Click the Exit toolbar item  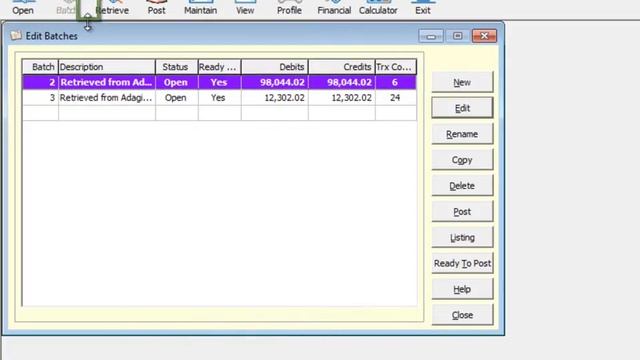coord(422,8)
